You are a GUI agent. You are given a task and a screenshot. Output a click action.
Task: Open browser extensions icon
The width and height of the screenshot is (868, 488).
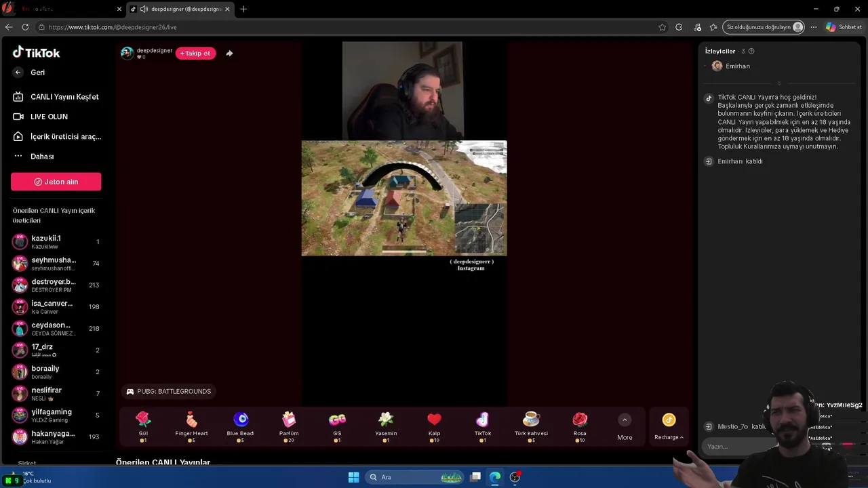679,27
